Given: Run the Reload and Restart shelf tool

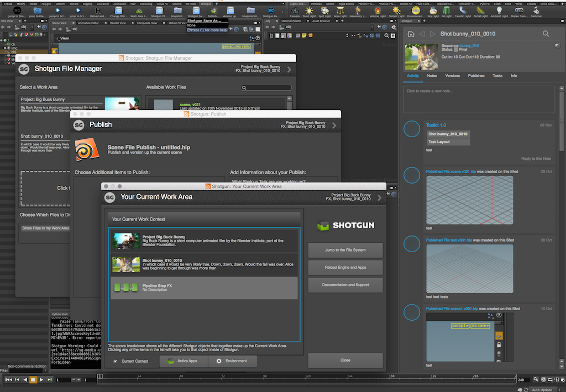Looking at the screenshot, I should (98, 12).
